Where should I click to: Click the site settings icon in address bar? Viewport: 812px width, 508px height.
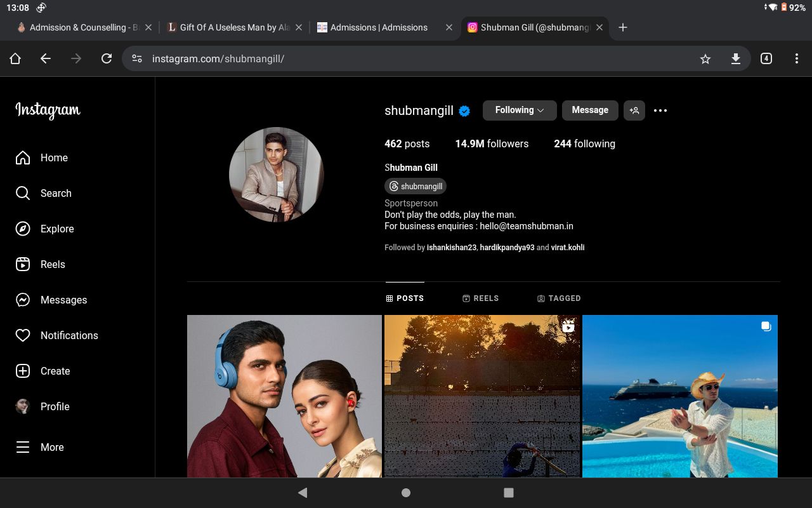pos(137,58)
